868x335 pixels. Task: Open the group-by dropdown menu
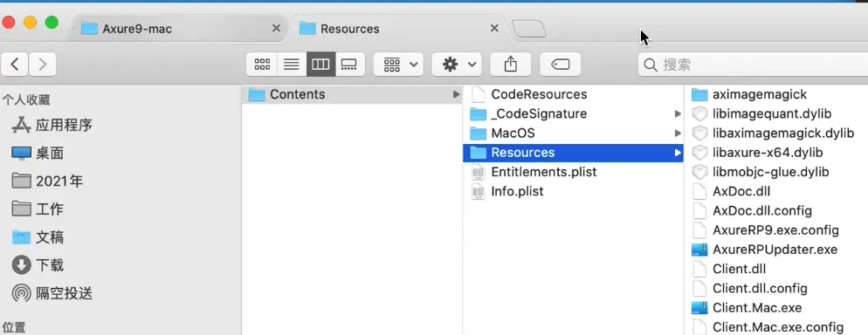398,65
